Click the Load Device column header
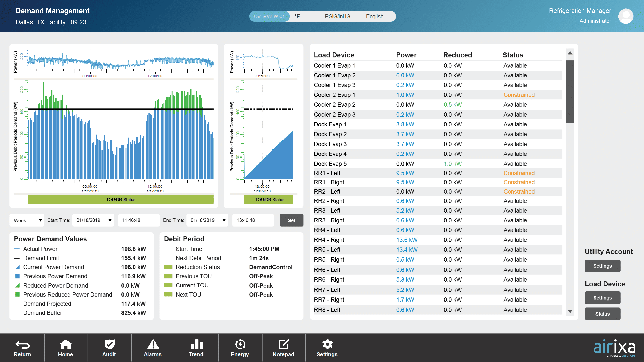Image resolution: width=644 pixels, height=362 pixels. click(x=334, y=55)
